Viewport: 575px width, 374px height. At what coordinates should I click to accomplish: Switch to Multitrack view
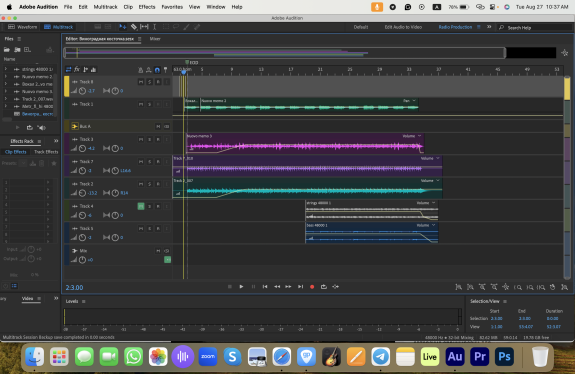coord(59,27)
